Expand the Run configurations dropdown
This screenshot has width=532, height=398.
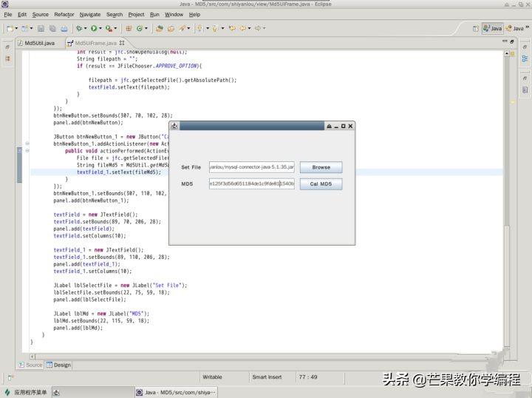point(100,29)
